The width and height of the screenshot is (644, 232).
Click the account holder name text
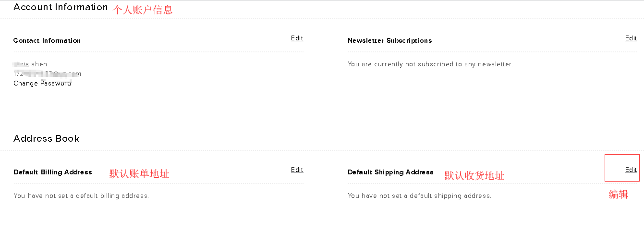click(31, 64)
